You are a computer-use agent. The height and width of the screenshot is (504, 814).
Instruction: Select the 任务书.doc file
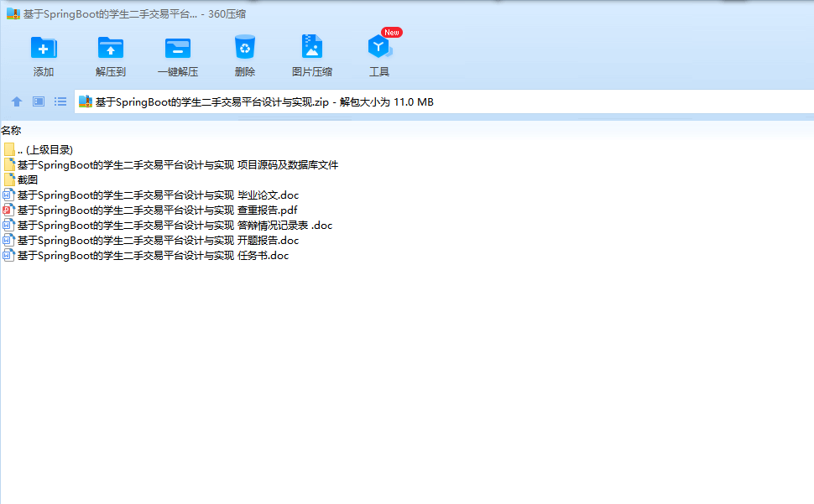(146, 255)
